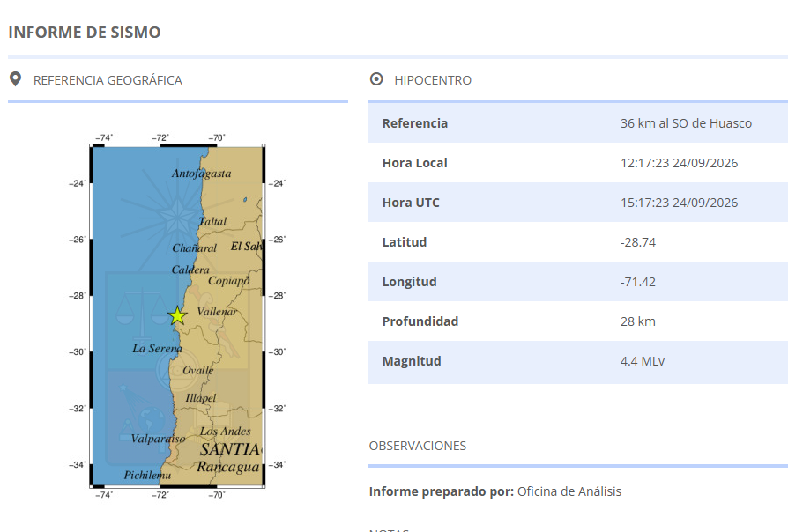788x532 pixels.
Task: Click the La Serena label on the map
Action: (x=157, y=348)
